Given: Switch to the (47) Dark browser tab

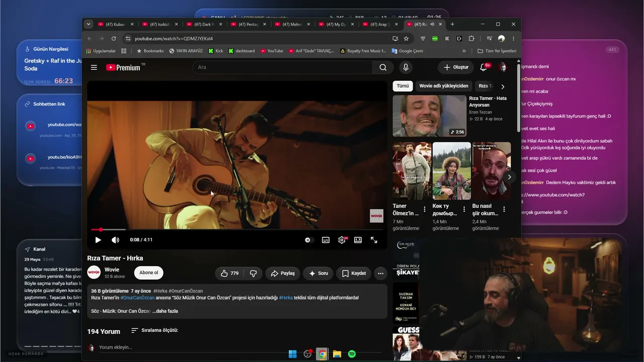Looking at the screenshot, I should pos(205,24).
